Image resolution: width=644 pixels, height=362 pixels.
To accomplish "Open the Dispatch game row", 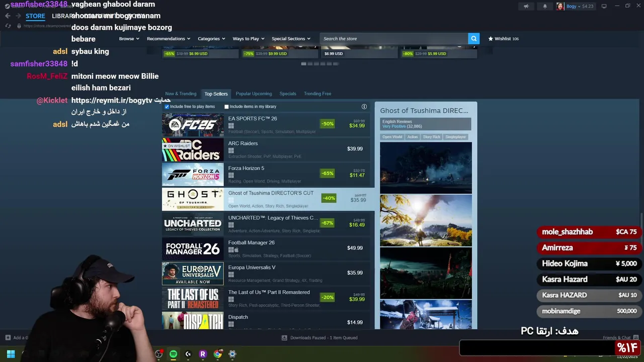I will point(266,320).
